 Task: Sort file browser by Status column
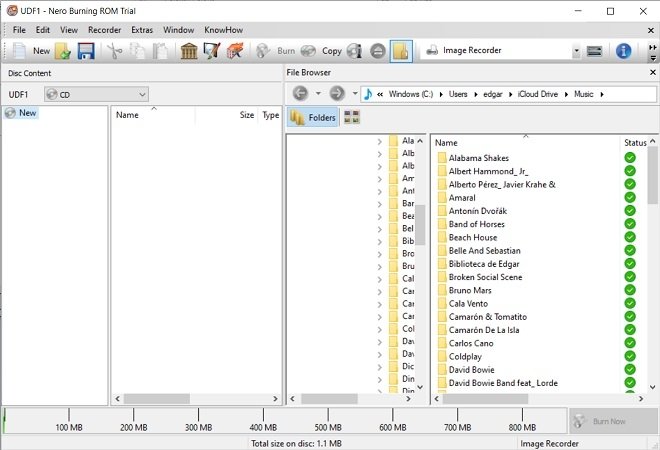pos(635,143)
